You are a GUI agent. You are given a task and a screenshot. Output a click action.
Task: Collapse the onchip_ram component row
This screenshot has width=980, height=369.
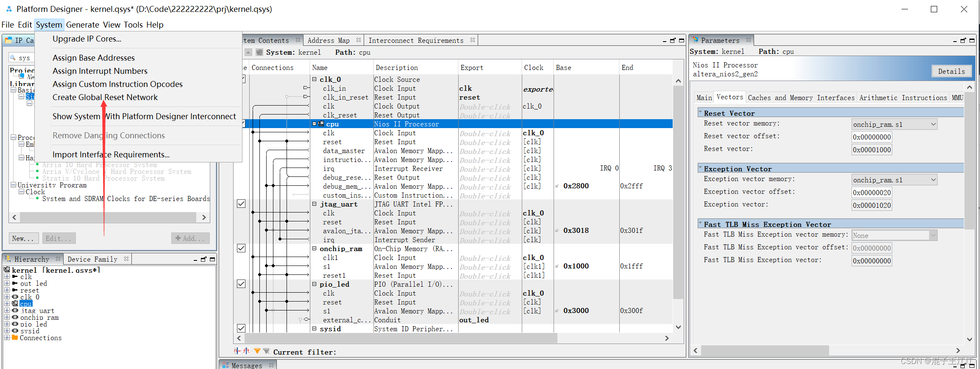(x=315, y=249)
